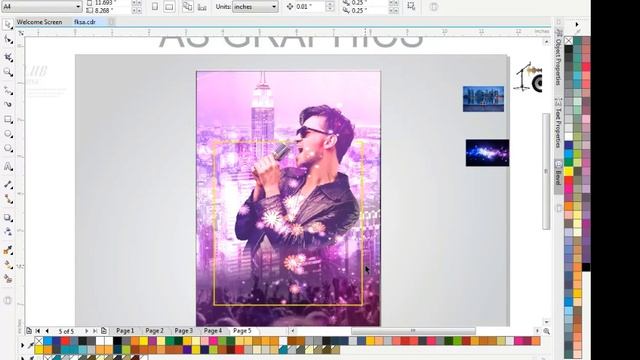
Task: Select the Zoom magnifier tool
Action: pos(8,72)
